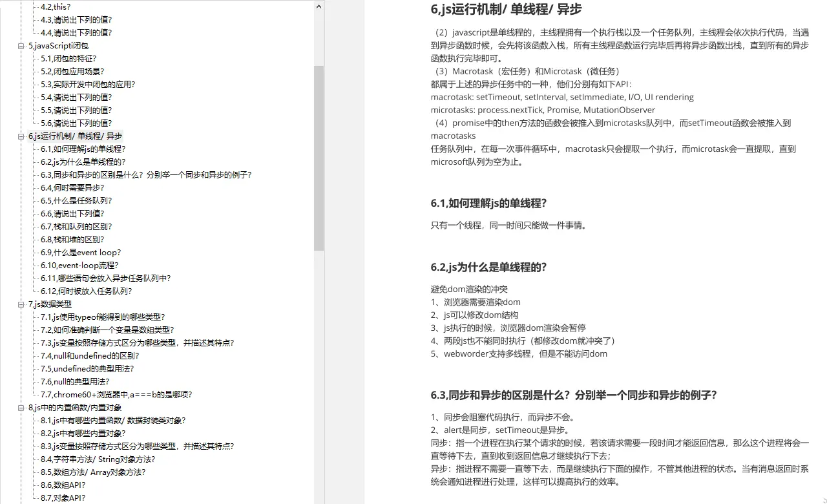Click the line starting macrotask: setTimeout
The height and width of the screenshot is (504, 827).
coord(562,97)
